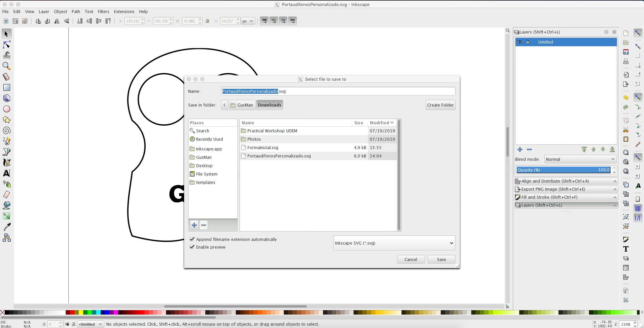Click the None color X swatch
644x328 pixels.
tap(2, 312)
